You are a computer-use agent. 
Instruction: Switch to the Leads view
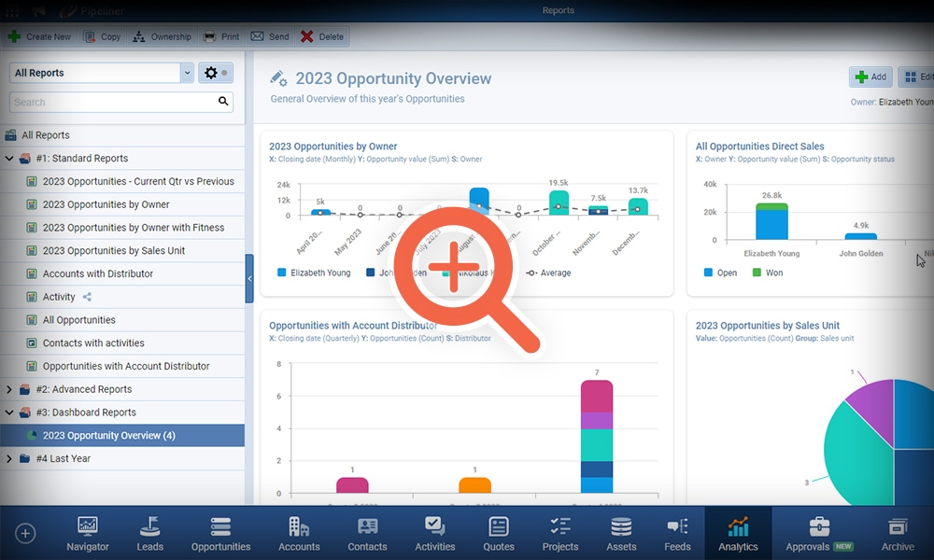coord(149,533)
